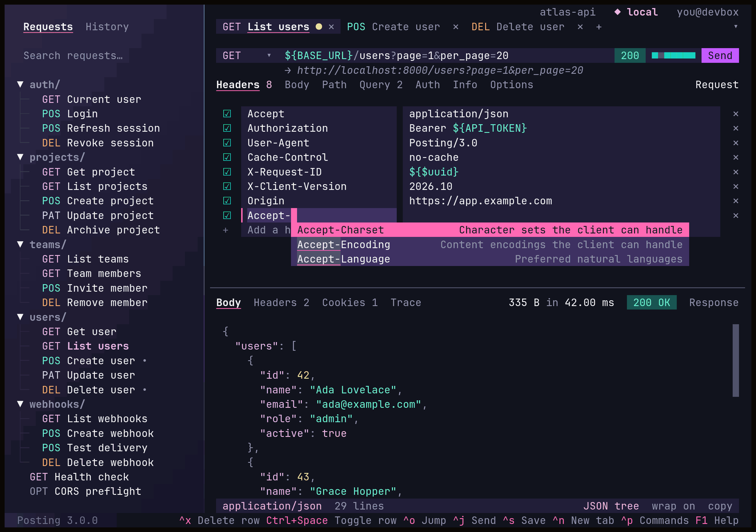This screenshot has height=532, width=756.
Task: Toggle the Cache-Control header checkbox
Action: (x=227, y=157)
